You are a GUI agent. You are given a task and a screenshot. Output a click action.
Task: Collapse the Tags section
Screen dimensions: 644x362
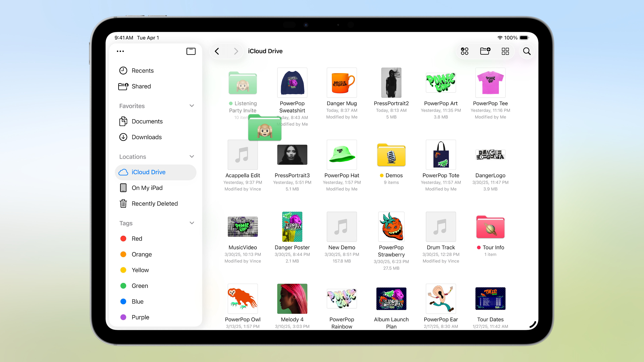tap(192, 223)
